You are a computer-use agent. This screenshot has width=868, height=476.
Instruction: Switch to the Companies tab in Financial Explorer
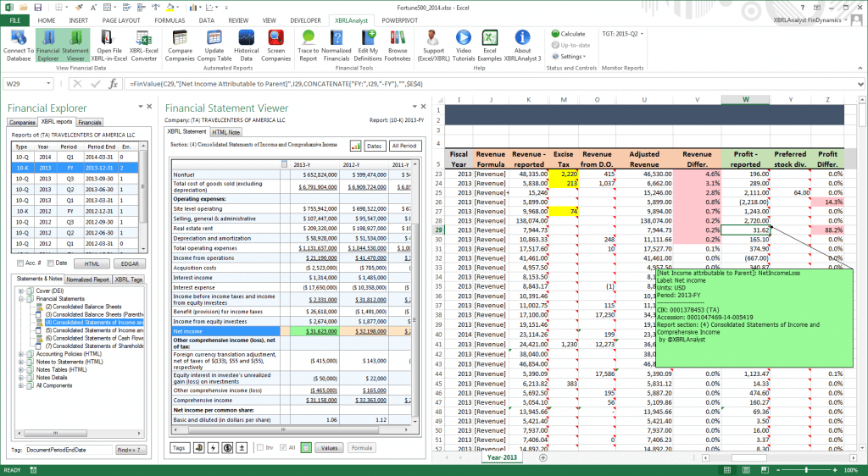pos(23,122)
